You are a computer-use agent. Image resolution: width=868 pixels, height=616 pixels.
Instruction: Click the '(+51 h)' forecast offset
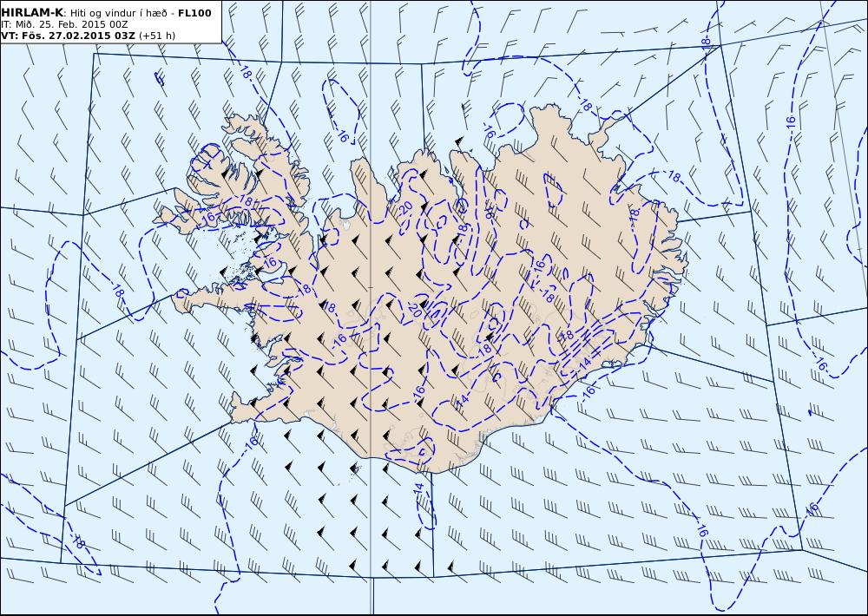point(157,36)
